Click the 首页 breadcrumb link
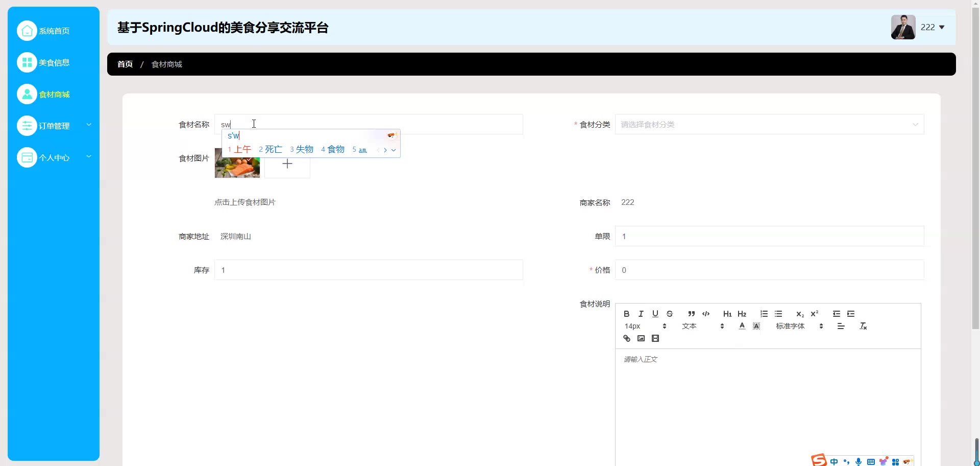This screenshot has width=980, height=466. (x=125, y=64)
